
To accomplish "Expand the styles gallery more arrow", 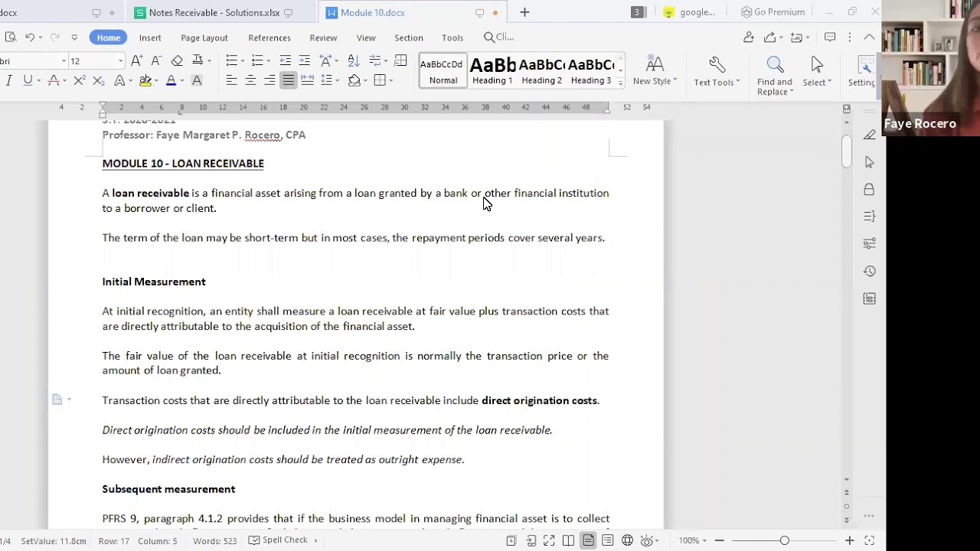I will (x=620, y=82).
